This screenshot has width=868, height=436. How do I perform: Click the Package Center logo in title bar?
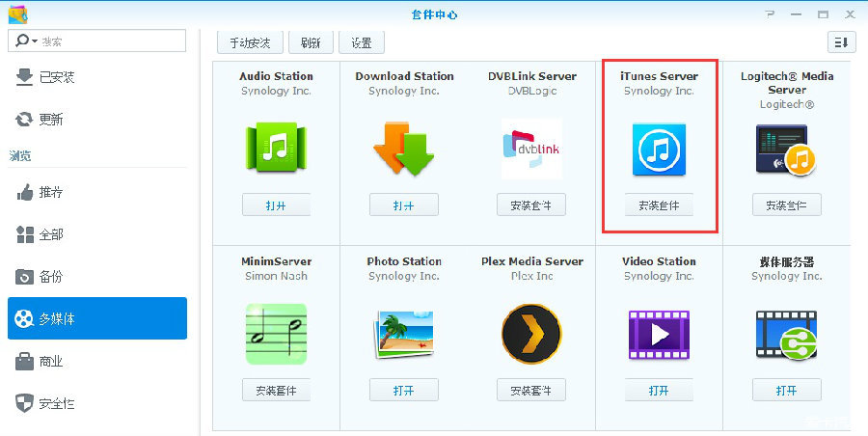(x=17, y=14)
